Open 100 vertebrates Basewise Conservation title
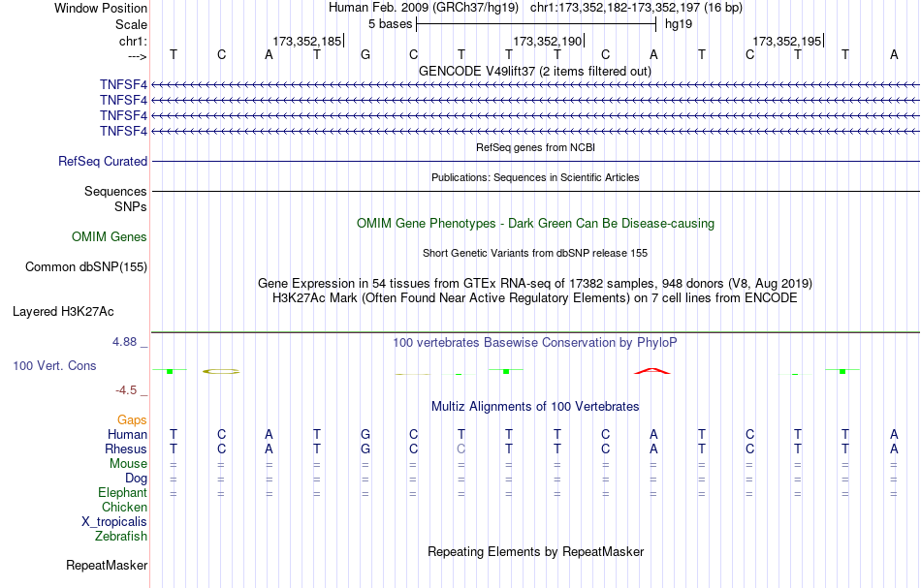921x588 pixels. coord(535,343)
